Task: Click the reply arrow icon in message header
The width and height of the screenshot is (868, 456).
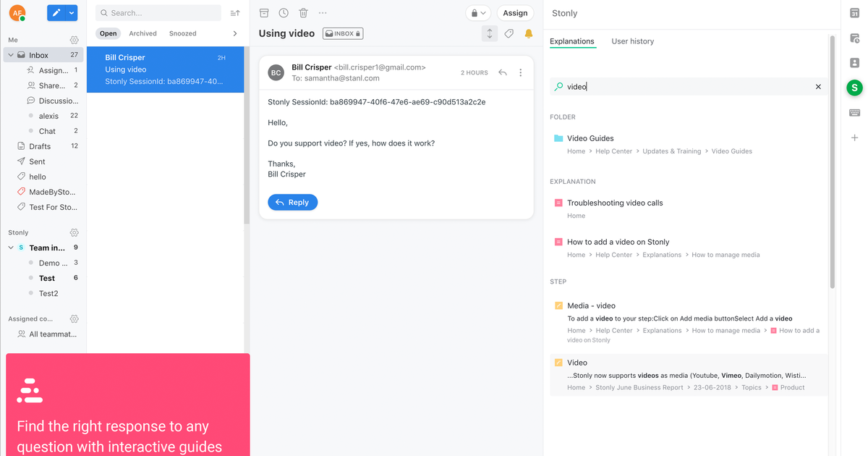Action: pos(502,72)
